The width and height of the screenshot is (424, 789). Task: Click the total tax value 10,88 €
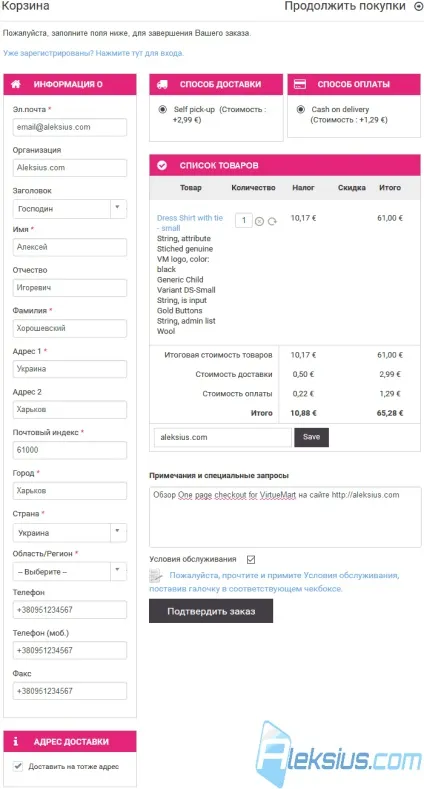coord(303,413)
